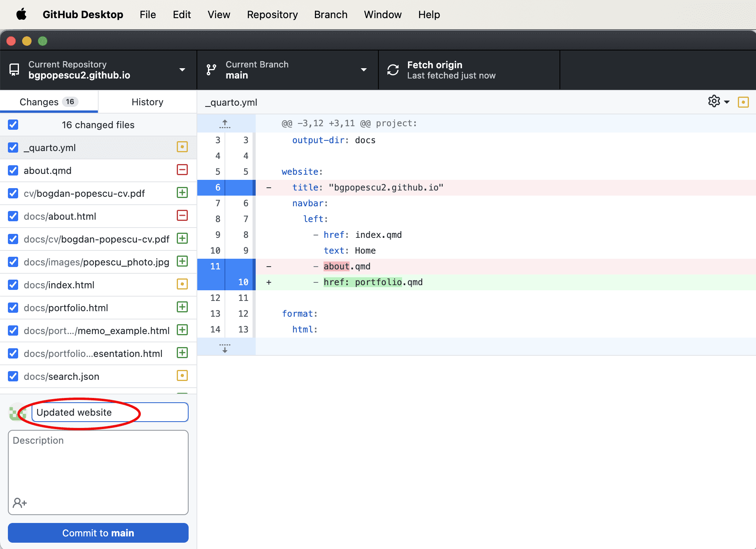Open the diff settings gear icon
This screenshot has height=549, width=756.
tap(714, 101)
